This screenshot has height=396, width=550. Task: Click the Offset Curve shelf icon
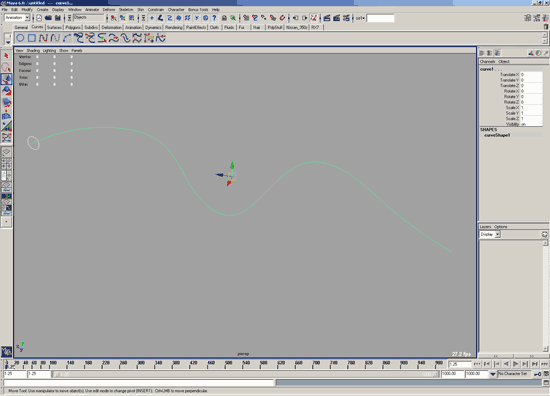(x=125, y=38)
